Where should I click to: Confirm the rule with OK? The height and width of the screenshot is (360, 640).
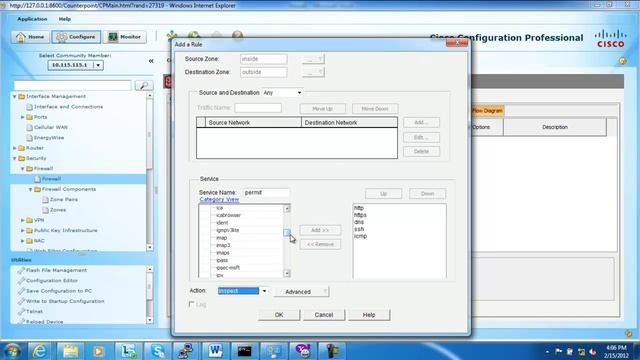click(x=279, y=315)
